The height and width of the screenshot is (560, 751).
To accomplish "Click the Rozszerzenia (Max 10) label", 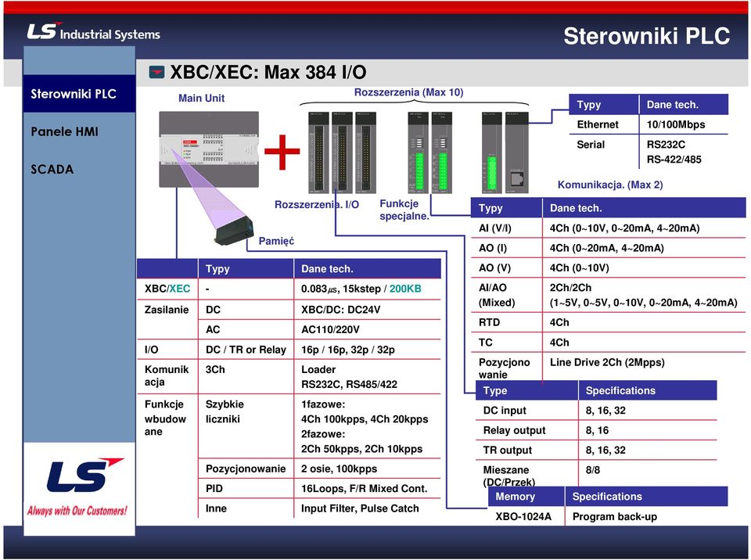I will 408,92.
